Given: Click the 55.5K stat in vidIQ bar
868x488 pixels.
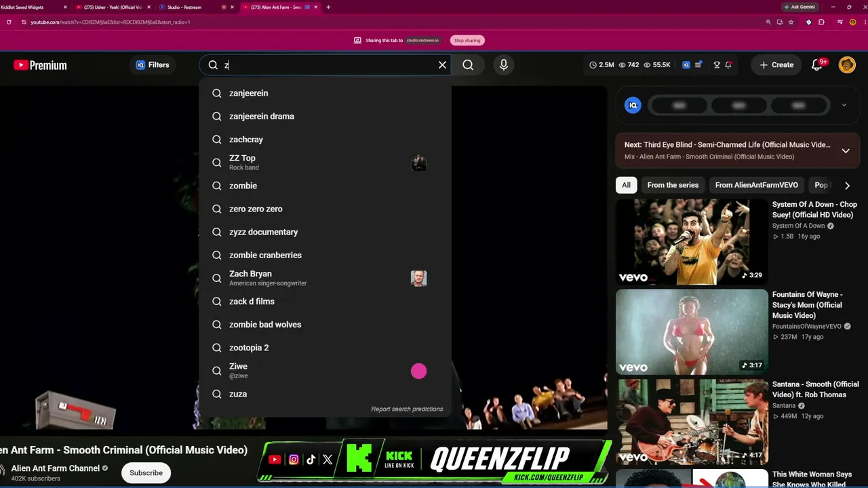Looking at the screenshot, I should (x=657, y=65).
